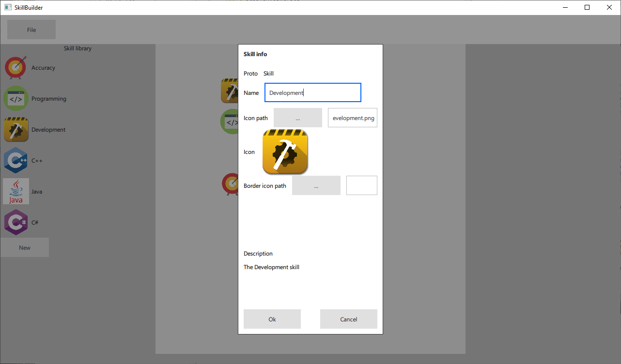Add a new skill with New button

25,248
